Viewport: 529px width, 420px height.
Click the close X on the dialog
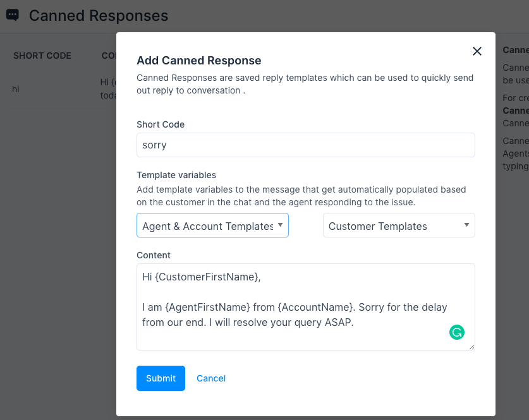(x=477, y=51)
